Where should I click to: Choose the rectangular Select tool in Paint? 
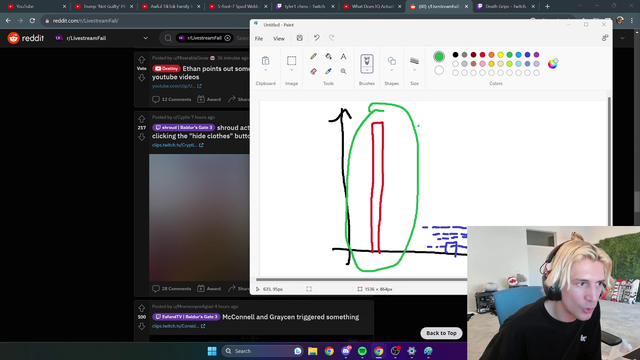(x=291, y=61)
